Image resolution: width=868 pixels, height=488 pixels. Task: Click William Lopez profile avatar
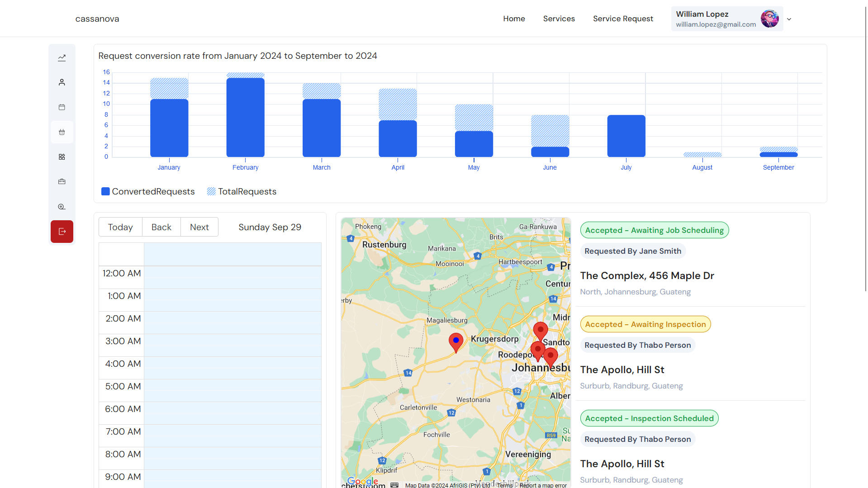click(769, 19)
